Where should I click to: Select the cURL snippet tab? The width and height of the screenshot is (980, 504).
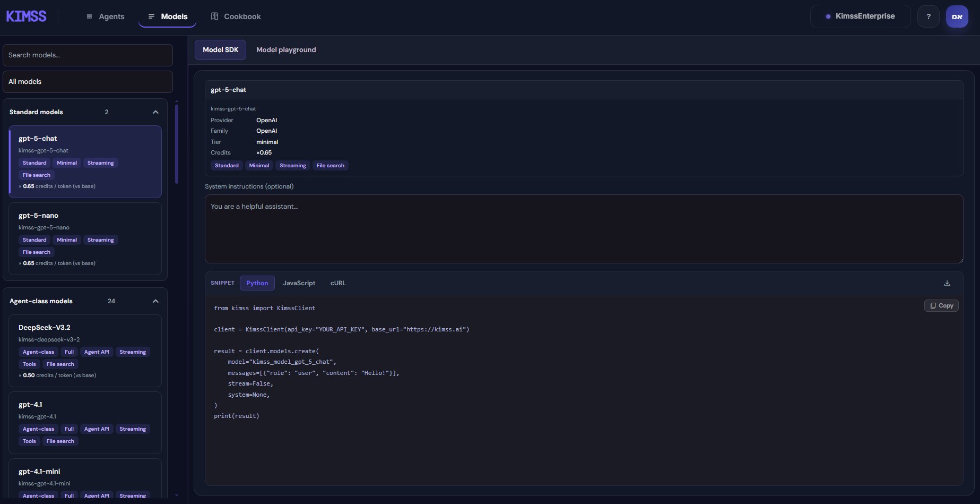(x=338, y=283)
